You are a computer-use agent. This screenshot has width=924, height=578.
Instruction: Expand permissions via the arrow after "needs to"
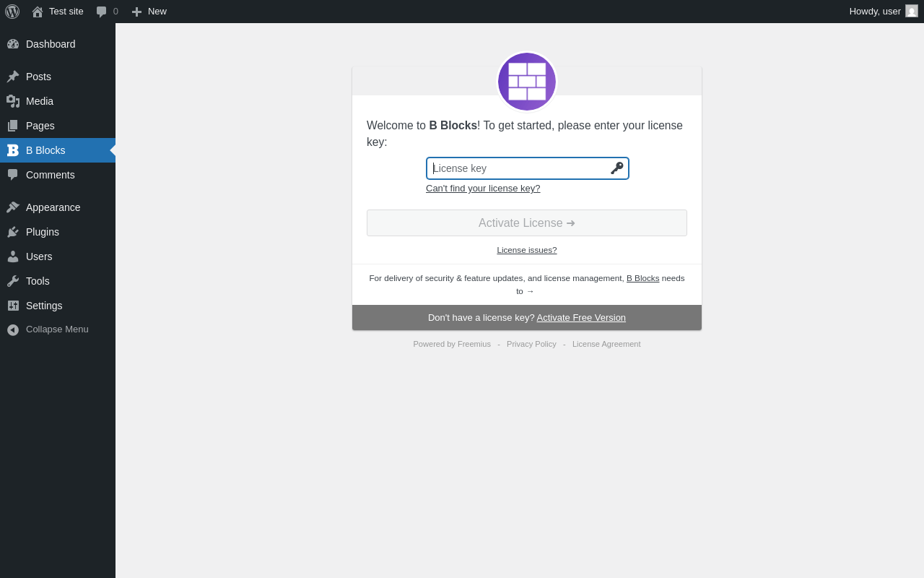coord(530,291)
